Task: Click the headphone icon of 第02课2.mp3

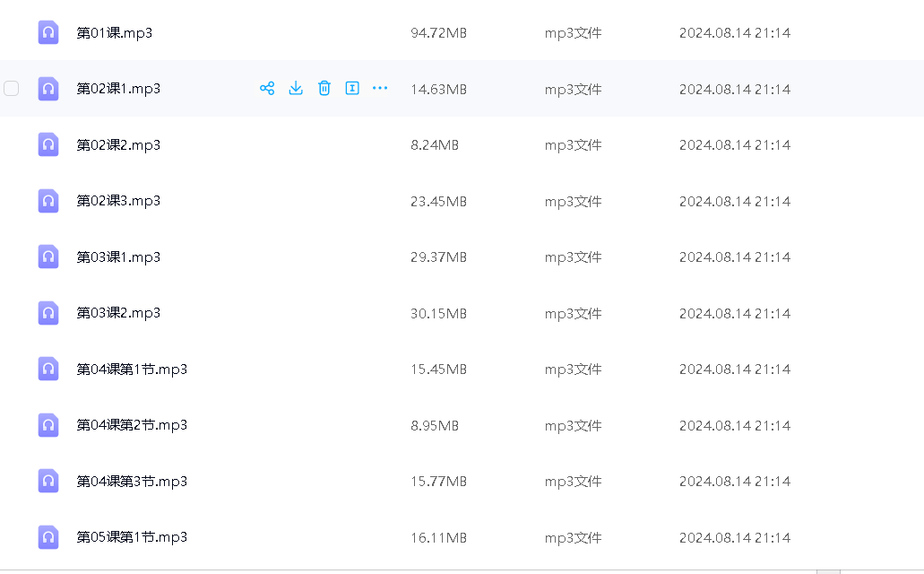Action: coord(48,144)
